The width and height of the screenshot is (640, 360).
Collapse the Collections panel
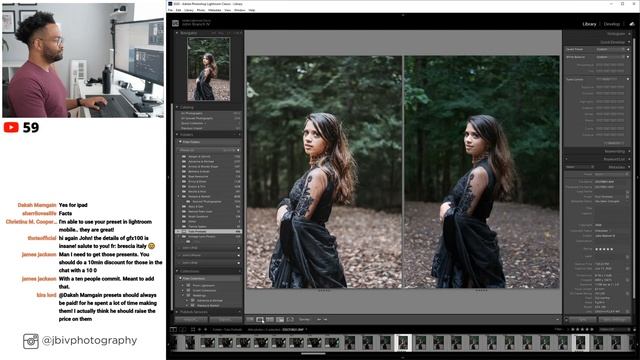pyautogui.click(x=177, y=271)
